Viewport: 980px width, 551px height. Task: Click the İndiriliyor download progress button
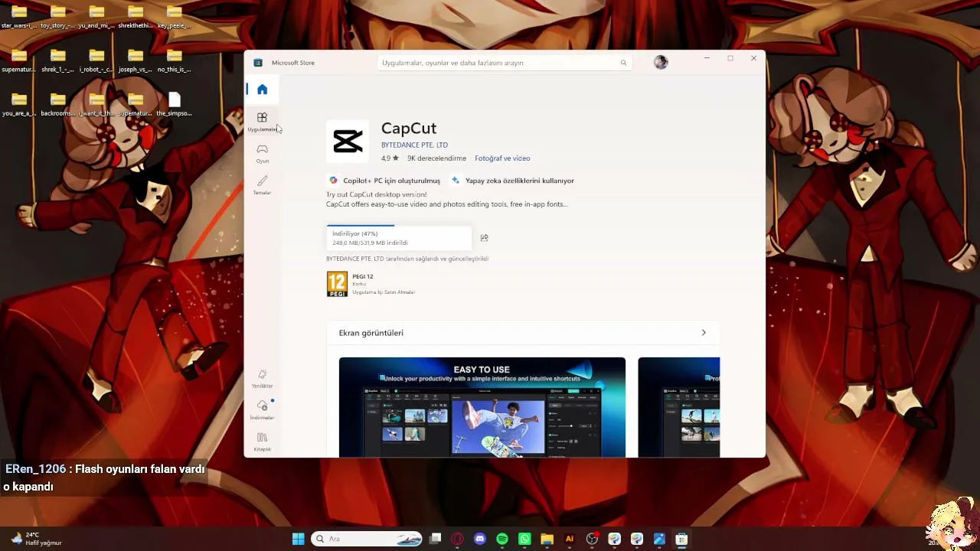[399, 237]
